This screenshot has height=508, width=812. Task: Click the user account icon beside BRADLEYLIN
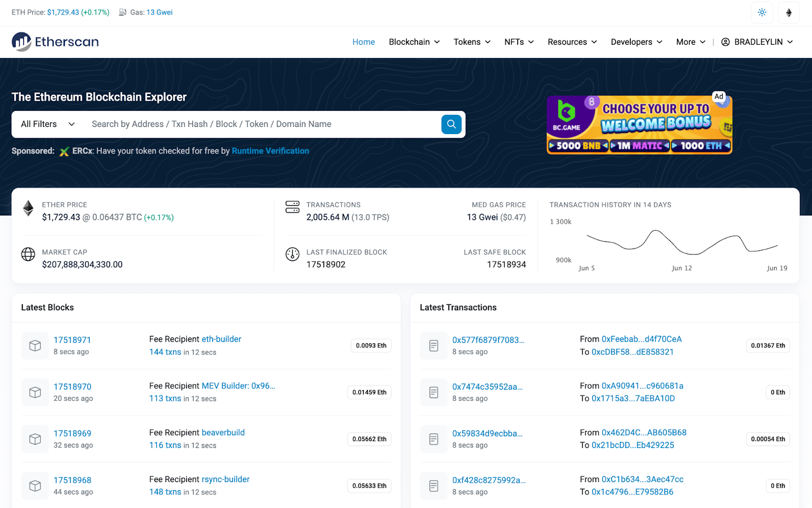click(726, 42)
